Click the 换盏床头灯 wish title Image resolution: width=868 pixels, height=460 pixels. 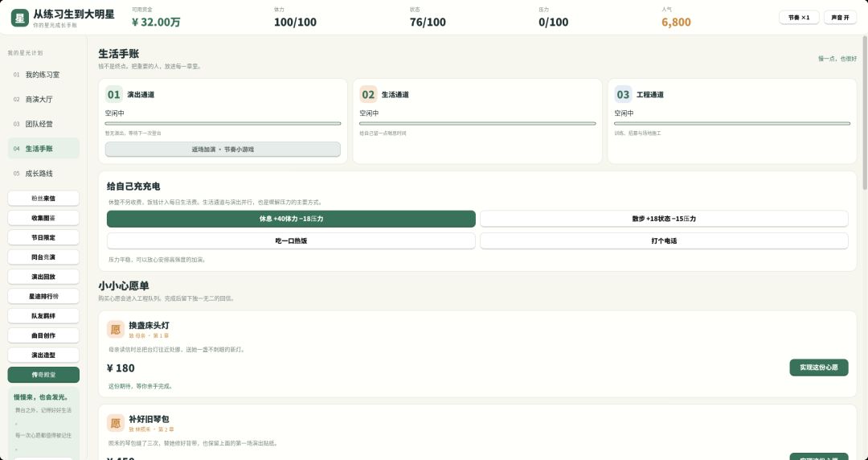[x=149, y=326]
